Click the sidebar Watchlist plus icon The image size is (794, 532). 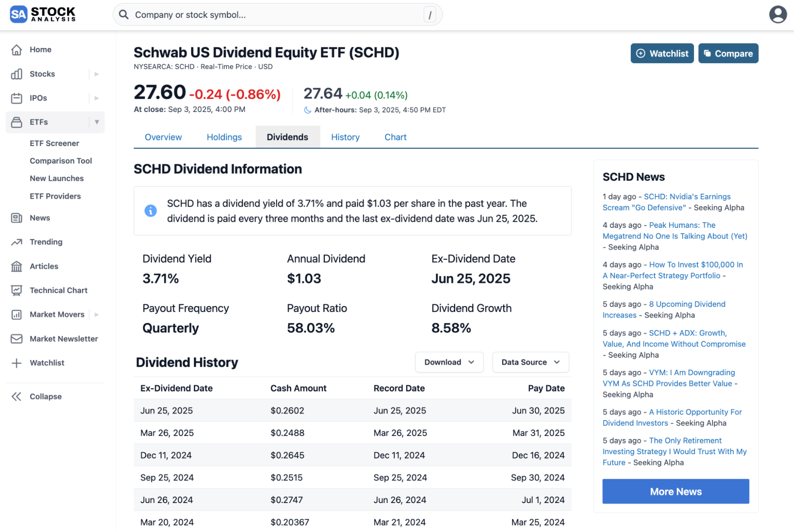(17, 363)
